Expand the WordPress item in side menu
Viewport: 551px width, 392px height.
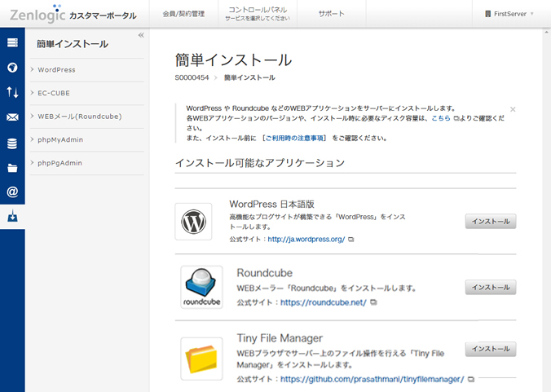pos(56,70)
